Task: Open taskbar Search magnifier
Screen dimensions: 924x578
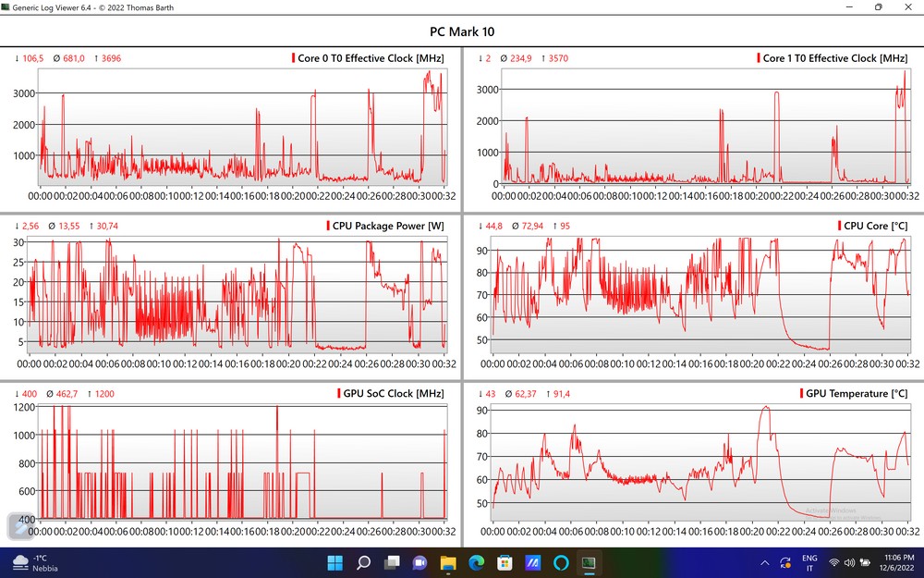Action: [363, 562]
